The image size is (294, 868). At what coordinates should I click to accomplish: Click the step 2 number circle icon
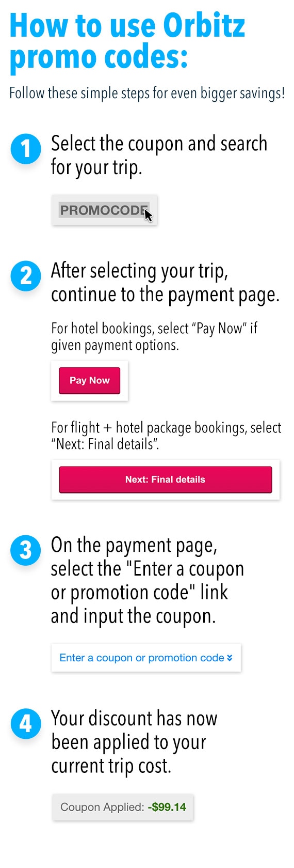[26, 276]
